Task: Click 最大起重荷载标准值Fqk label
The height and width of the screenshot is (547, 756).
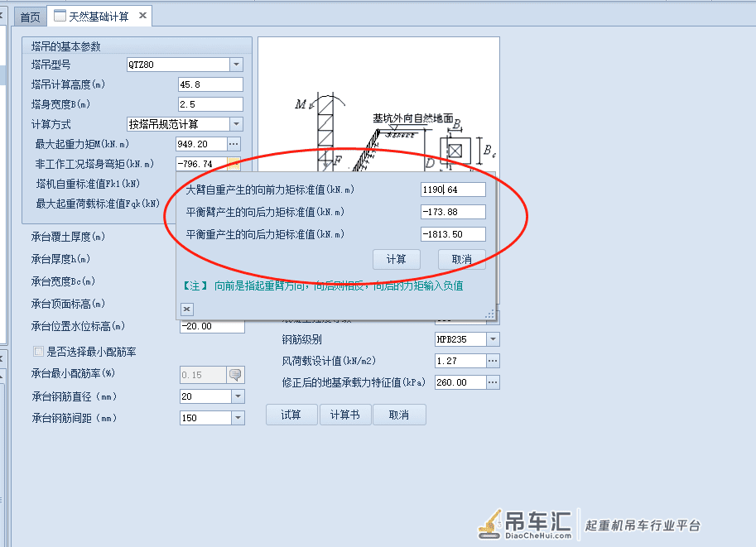Action: pyautogui.click(x=98, y=204)
